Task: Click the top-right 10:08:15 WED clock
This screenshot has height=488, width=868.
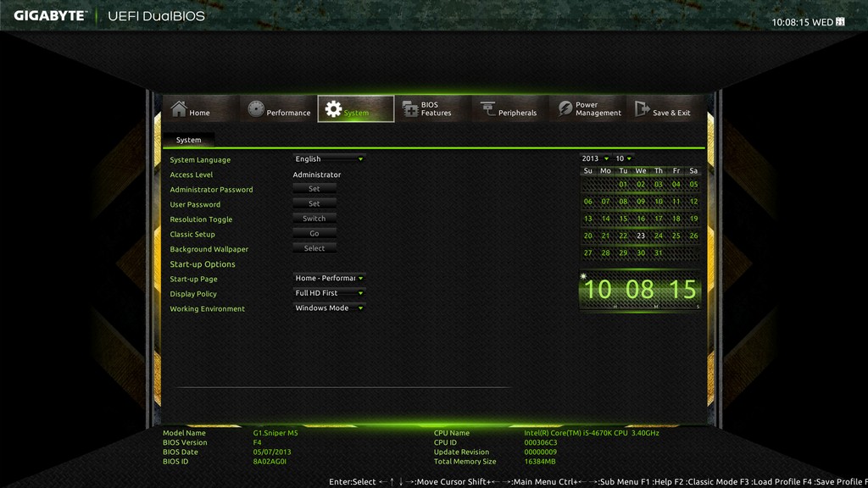Action: pyautogui.click(x=802, y=22)
